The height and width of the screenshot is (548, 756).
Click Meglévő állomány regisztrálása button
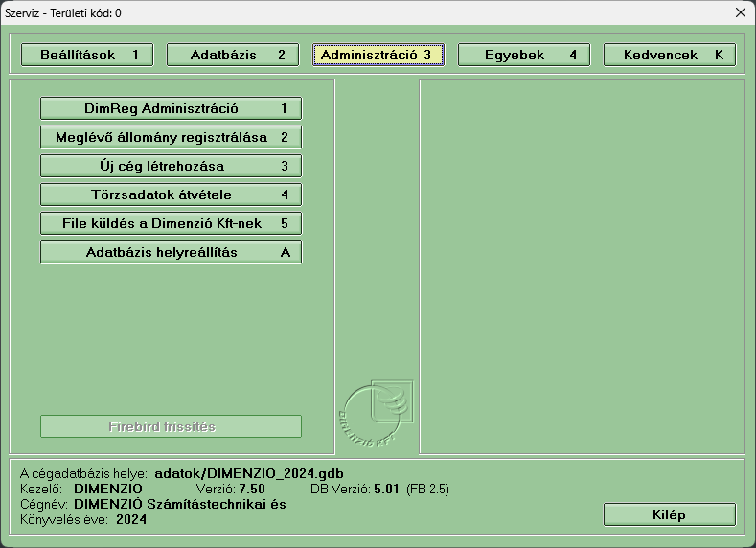[x=172, y=137]
